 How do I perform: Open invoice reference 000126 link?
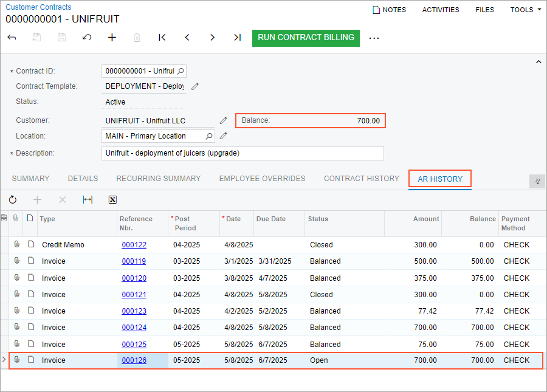(134, 360)
